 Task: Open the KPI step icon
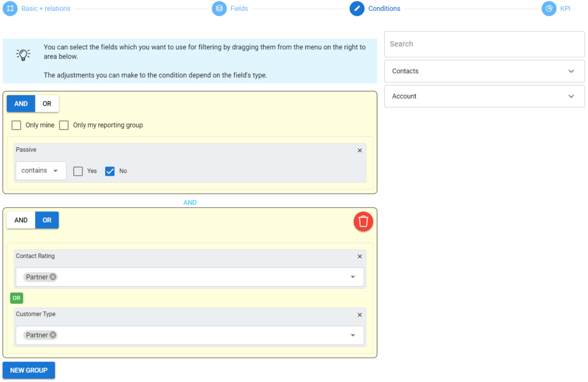pos(548,8)
